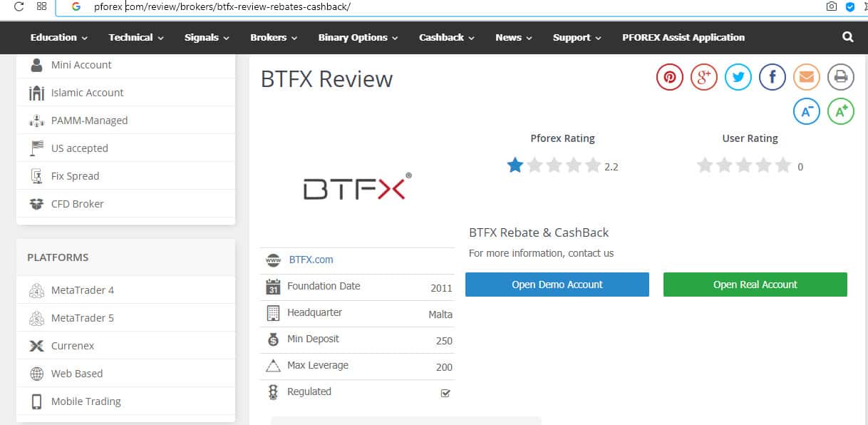The width and height of the screenshot is (868, 425).
Task: Print the page via printer icon
Action: pos(841,77)
